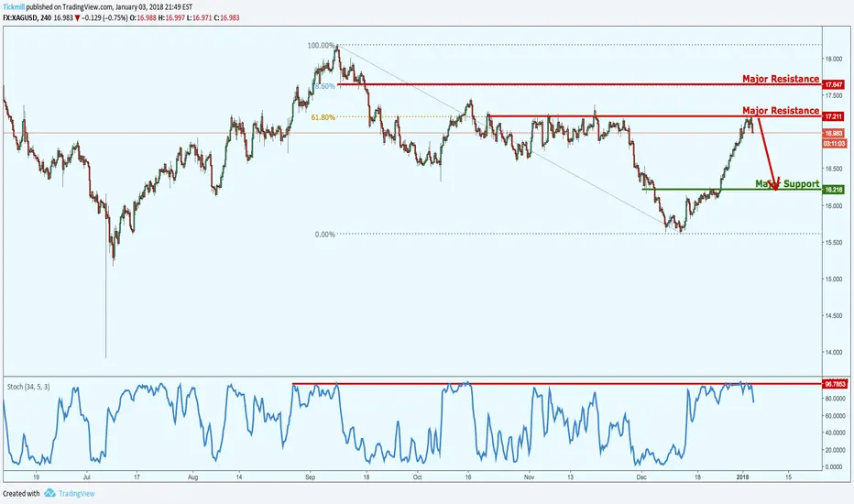The width and height of the screenshot is (854, 504).
Task: Click the 100.00% Fibonacci level label
Action: coord(321,45)
